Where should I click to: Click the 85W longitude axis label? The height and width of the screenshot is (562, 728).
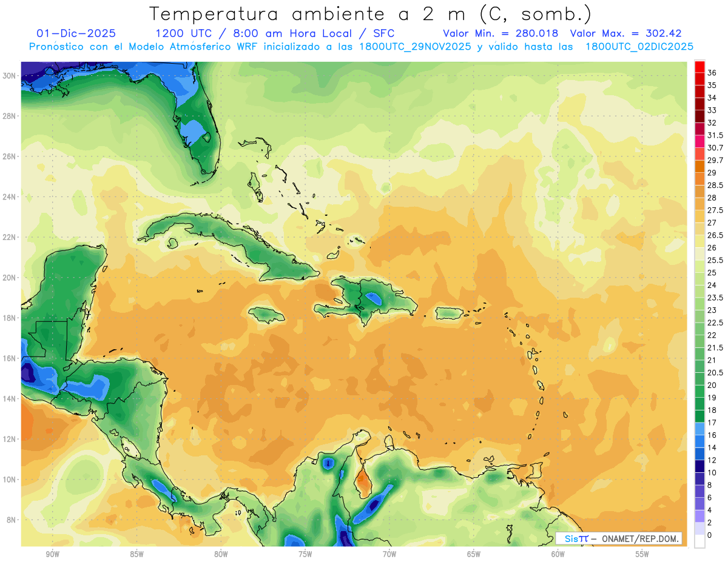tap(136, 554)
